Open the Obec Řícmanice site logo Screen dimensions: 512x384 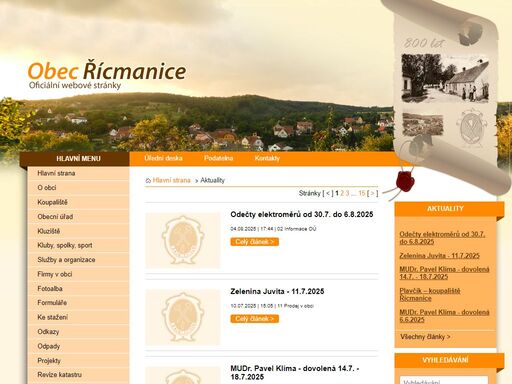point(107,75)
